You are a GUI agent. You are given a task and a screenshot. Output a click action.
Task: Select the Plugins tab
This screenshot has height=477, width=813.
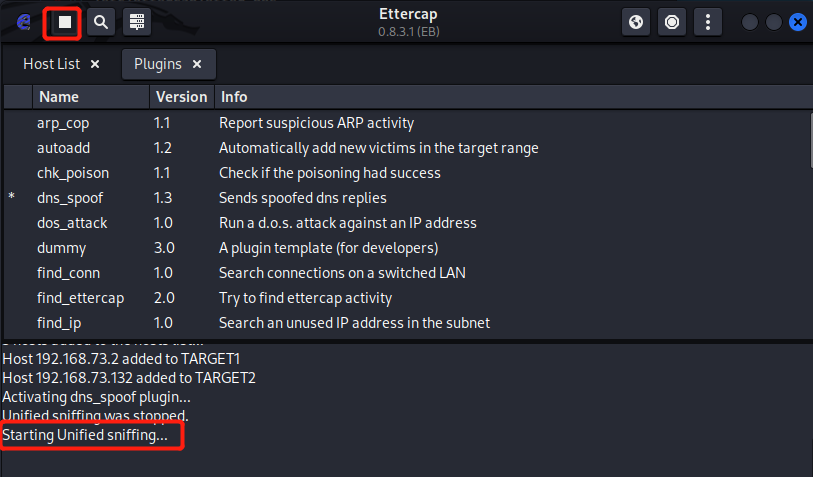click(x=157, y=64)
